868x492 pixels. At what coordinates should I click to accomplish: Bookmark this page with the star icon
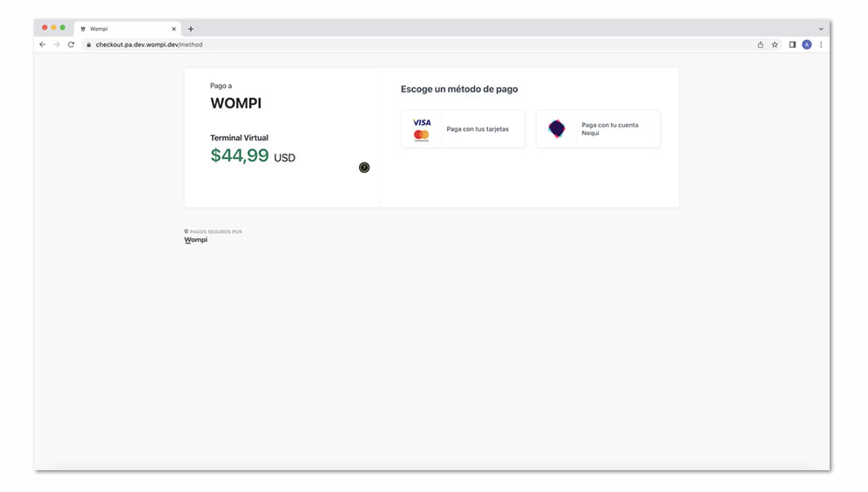point(775,44)
